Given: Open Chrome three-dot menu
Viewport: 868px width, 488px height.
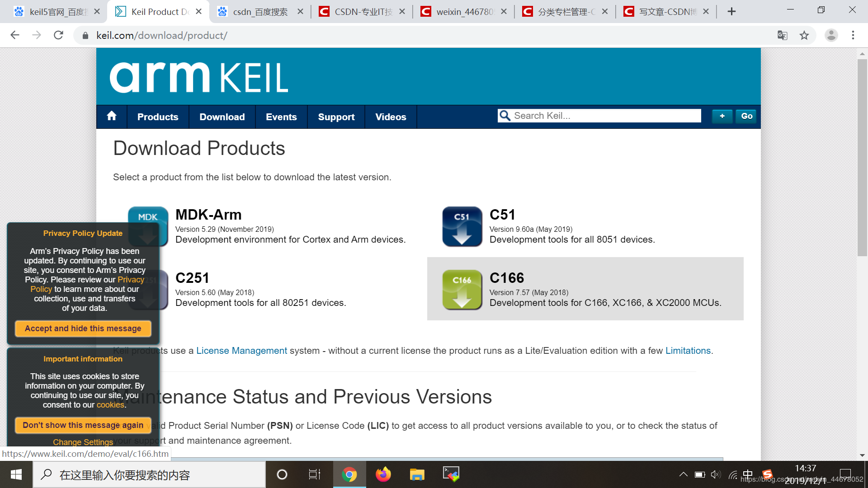Looking at the screenshot, I should 853,35.
